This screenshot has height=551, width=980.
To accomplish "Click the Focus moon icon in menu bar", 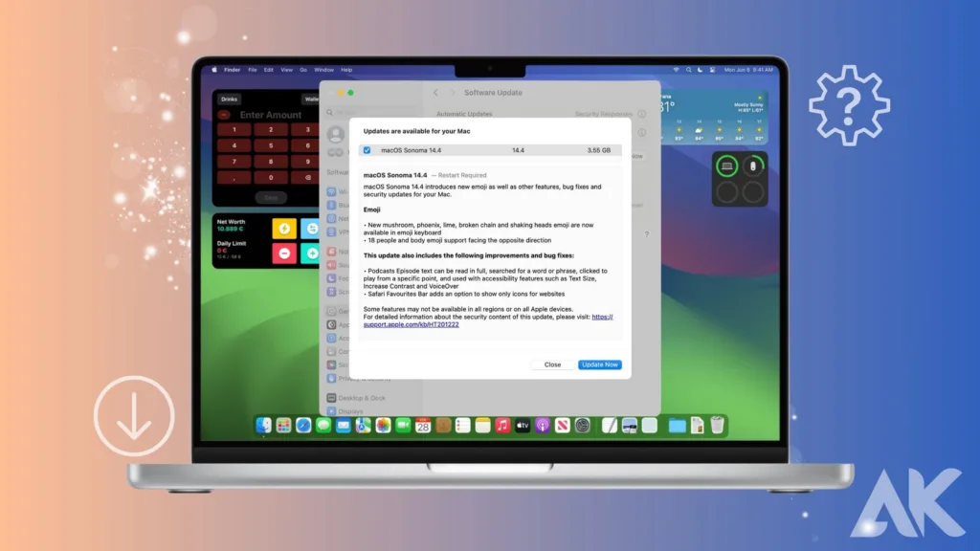I will (700, 70).
